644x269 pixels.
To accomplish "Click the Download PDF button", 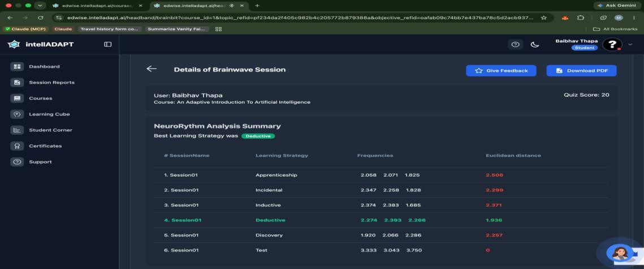I will tap(582, 71).
